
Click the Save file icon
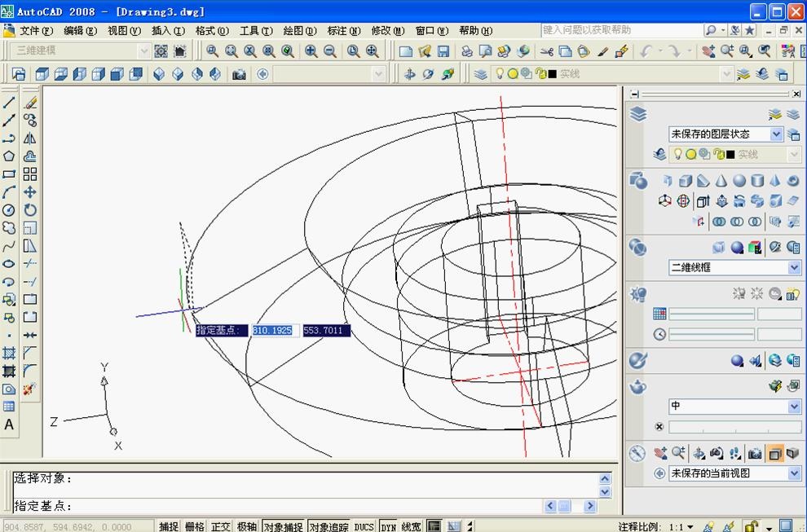(x=443, y=51)
